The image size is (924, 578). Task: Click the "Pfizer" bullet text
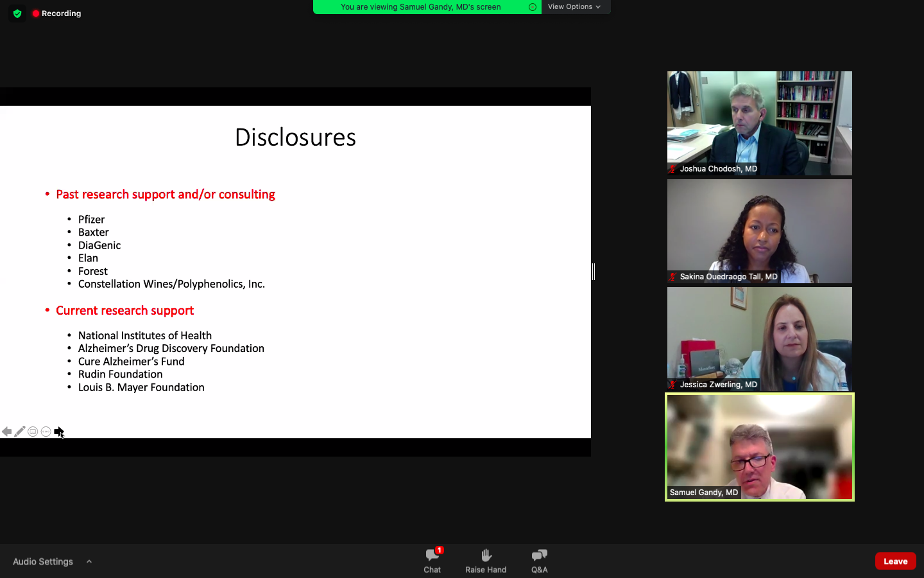tap(91, 220)
